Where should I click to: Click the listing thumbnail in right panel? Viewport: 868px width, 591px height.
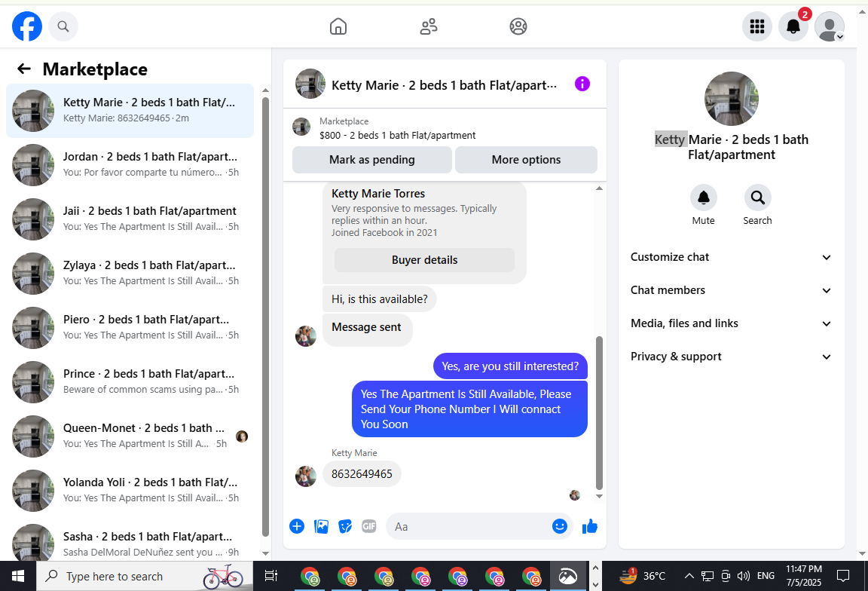click(x=732, y=99)
